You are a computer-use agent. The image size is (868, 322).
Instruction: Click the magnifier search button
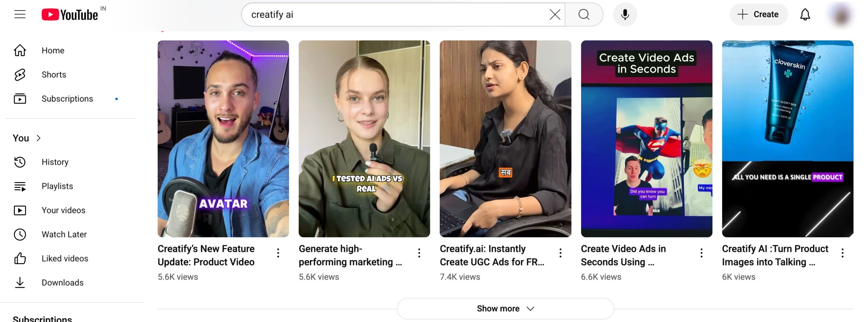click(584, 15)
